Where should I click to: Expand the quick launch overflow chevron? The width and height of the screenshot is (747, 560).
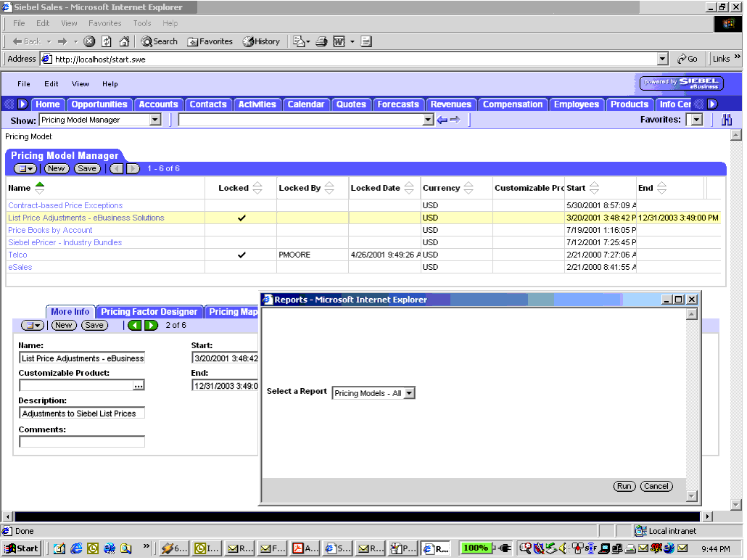pyautogui.click(x=146, y=546)
